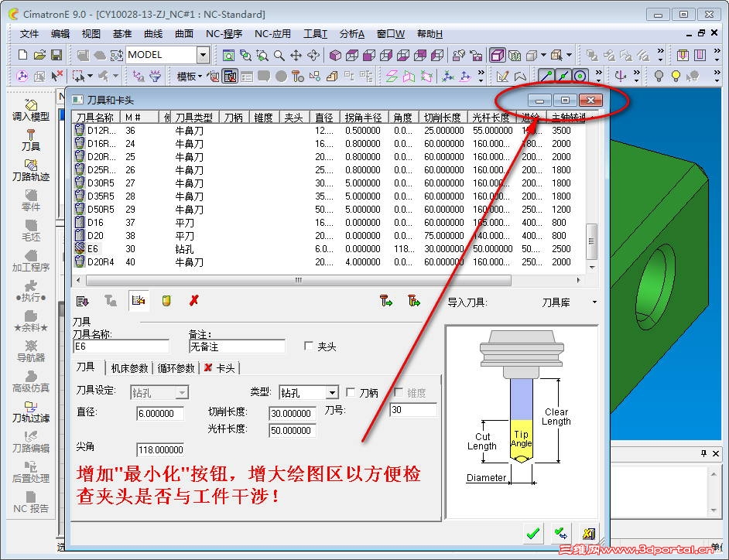
Task: Click the Pan four-arrow toolbar icon
Action: pos(296,55)
